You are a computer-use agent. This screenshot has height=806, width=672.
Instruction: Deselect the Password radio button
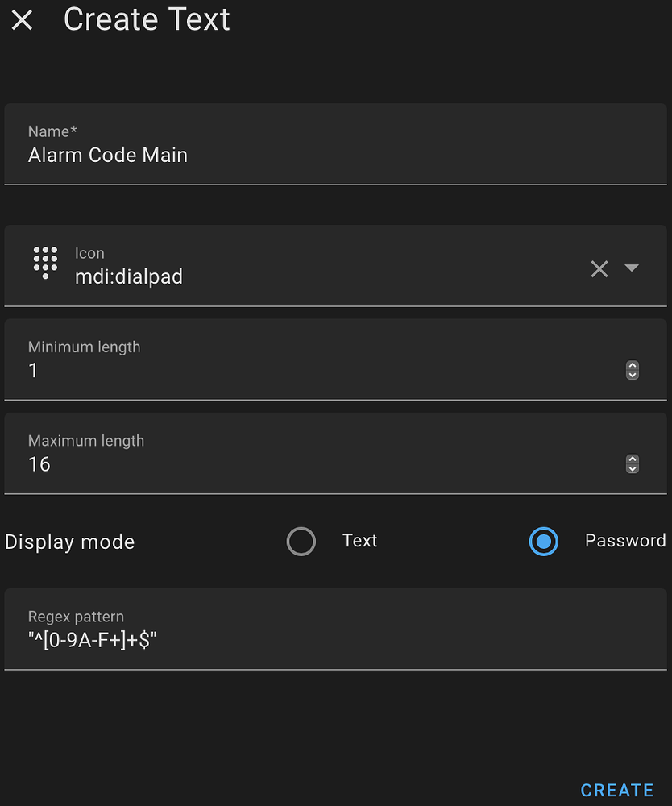tap(544, 541)
